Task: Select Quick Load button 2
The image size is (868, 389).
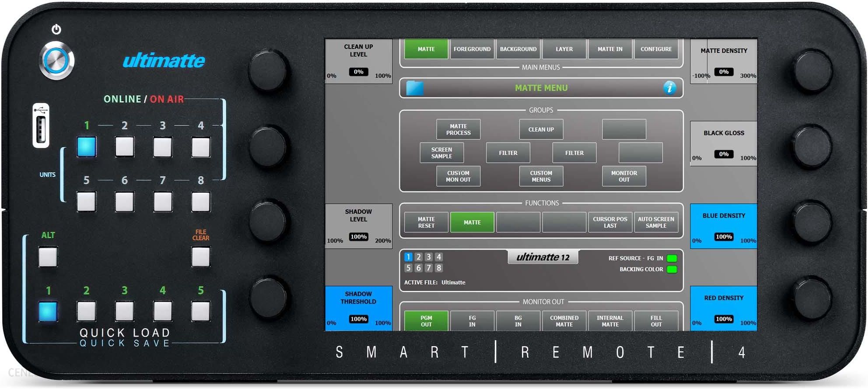Action: coord(87,311)
